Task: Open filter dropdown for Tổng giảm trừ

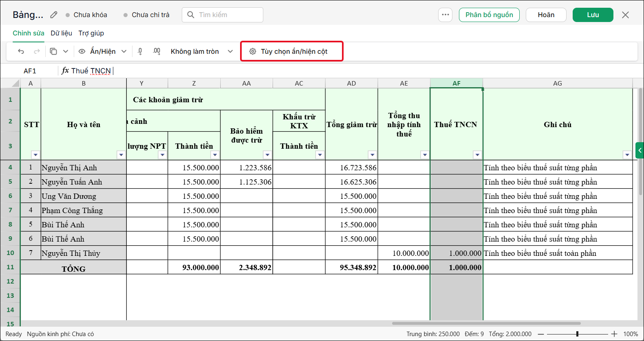Action: pyautogui.click(x=372, y=155)
